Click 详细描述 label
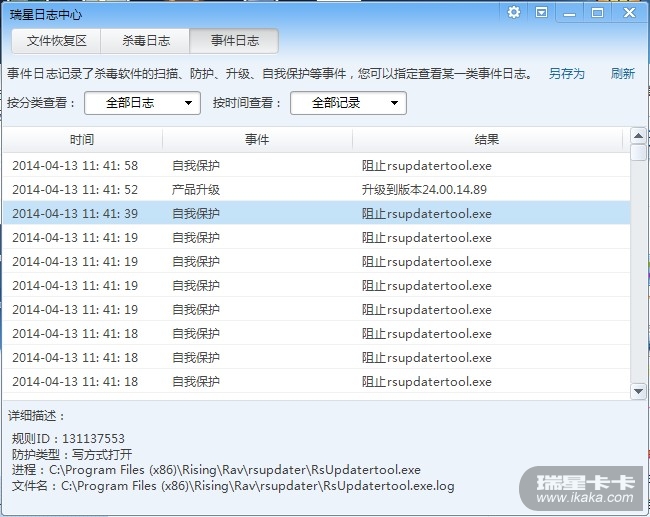This screenshot has height=517, width=650. tap(36, 416)
